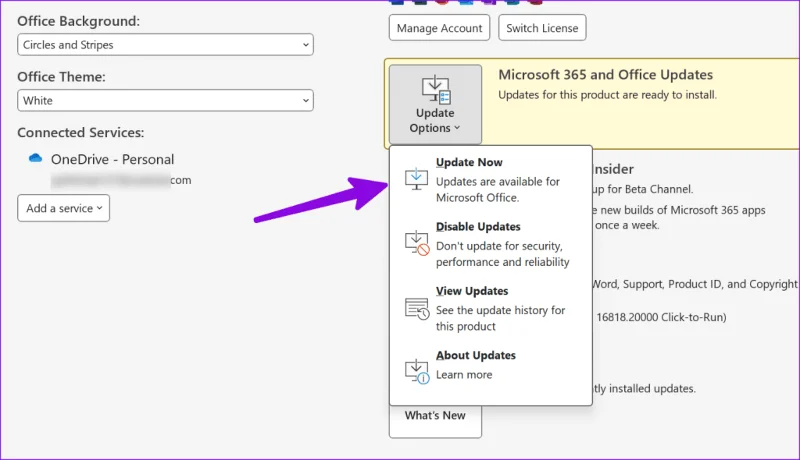This screenshot has height=460, width=800.
Task: Click the Update Options download icon
Action: pyautogui.click(x=436, y=89)
